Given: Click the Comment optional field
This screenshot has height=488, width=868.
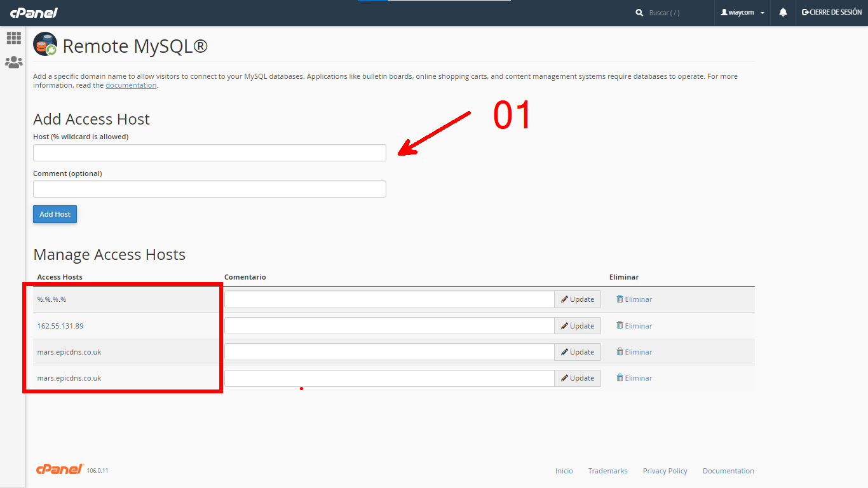Looking at the screenshot, I should click(x=210, y=189).
